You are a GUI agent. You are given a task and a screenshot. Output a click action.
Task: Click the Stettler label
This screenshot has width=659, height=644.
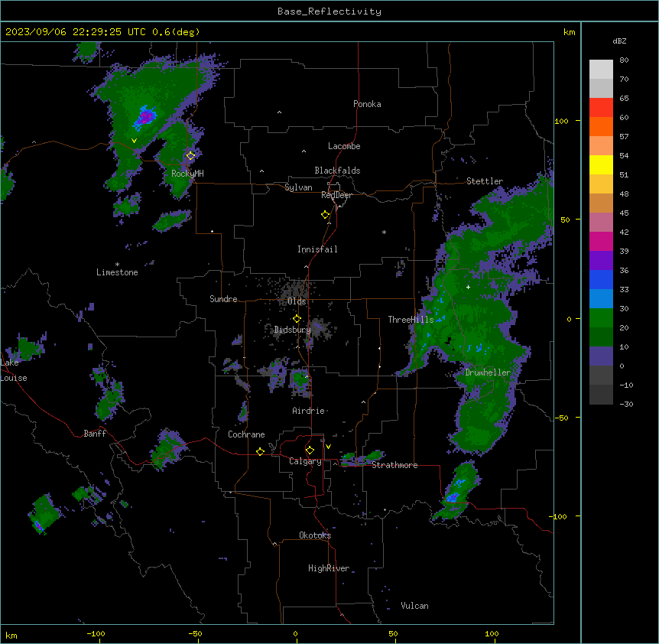coord(485,181)
